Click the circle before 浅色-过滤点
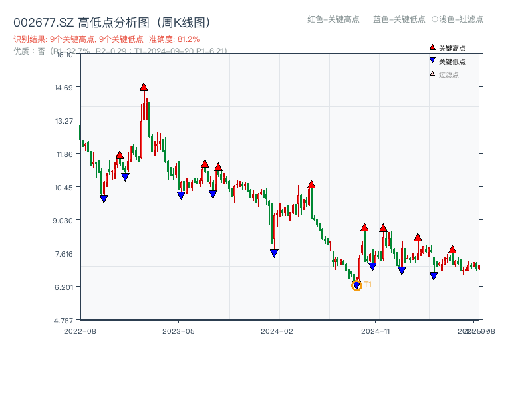This screenshot has width=532, height=399. [435, 19]
